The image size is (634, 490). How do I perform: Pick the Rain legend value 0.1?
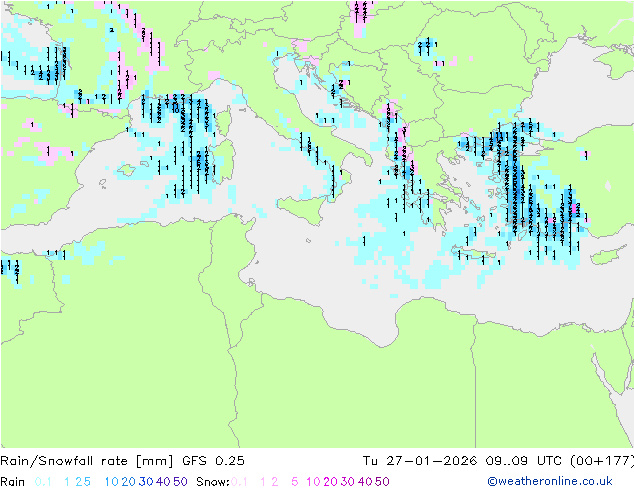43,482
